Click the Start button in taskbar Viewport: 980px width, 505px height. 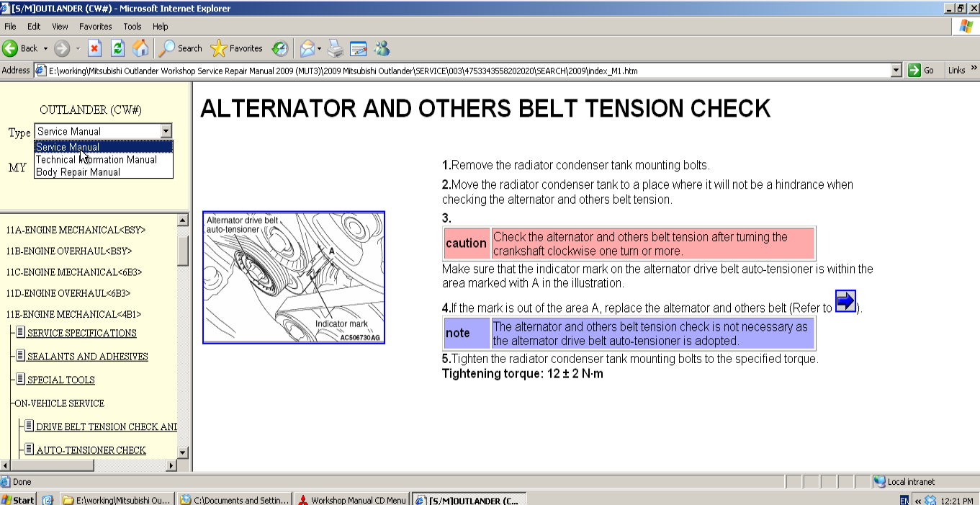coord(18,499)
